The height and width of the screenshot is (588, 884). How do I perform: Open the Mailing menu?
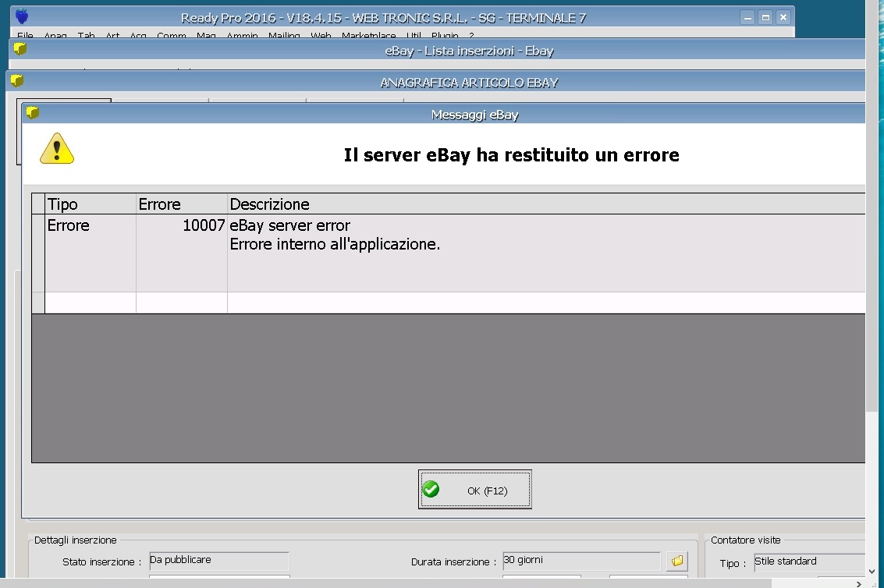283,35
